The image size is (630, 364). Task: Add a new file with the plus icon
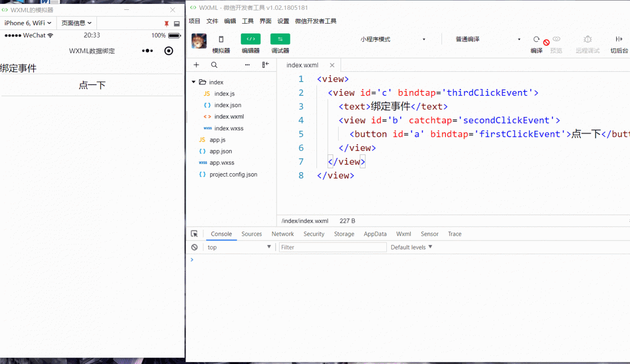[196, 65]
